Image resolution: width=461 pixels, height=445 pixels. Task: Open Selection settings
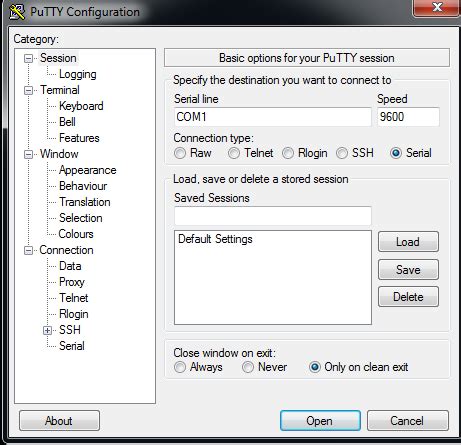[x=81, y=218]
